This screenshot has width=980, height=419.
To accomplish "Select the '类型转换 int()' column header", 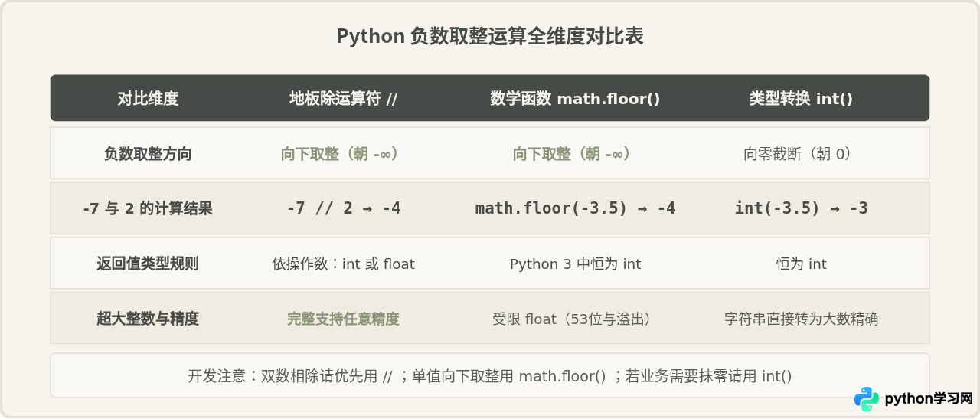I will click(801, 99).
